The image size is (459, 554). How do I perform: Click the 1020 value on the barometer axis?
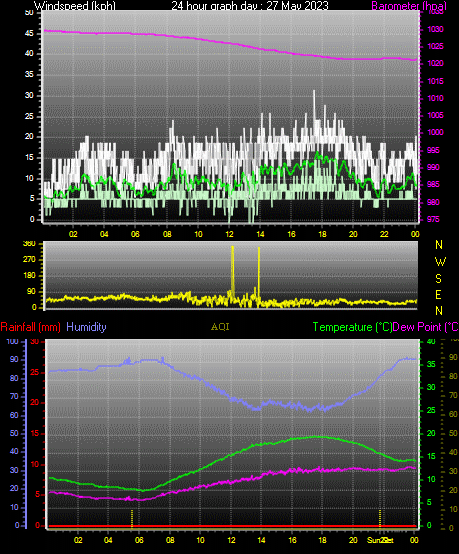coord(435,64)
